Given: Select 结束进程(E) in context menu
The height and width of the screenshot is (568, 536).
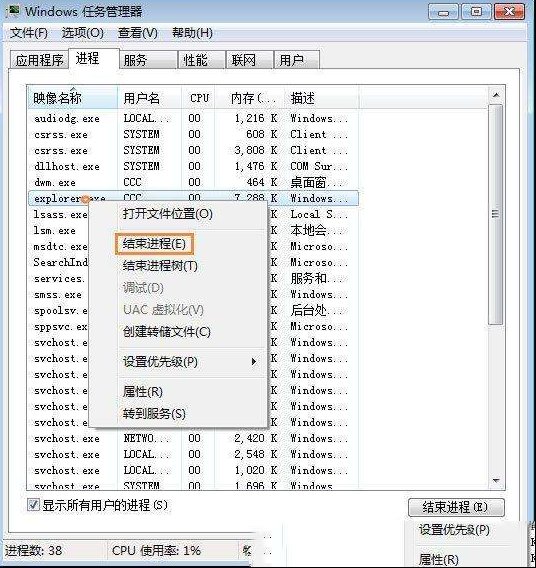Looking at the screenshot, I should click(154, 244).
